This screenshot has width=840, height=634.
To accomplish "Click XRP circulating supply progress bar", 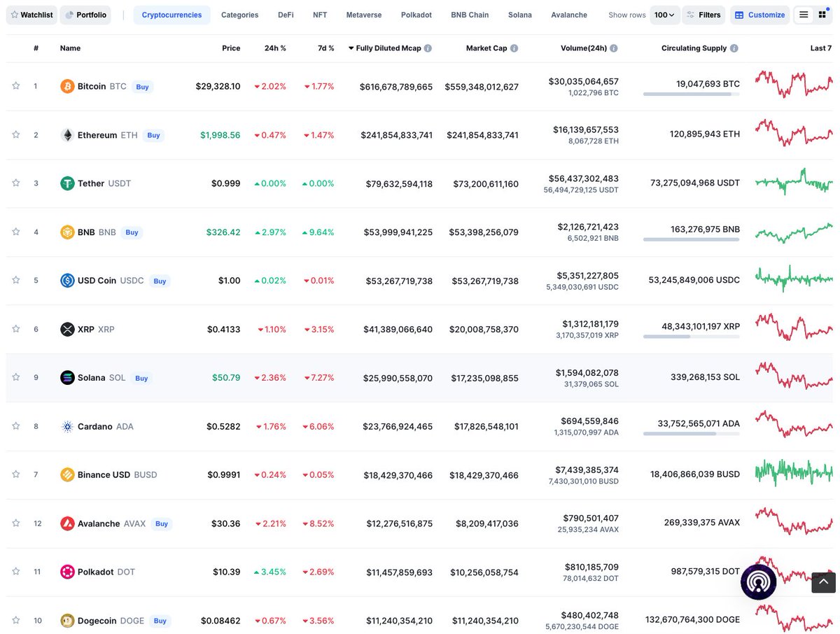I will point(692,337).
